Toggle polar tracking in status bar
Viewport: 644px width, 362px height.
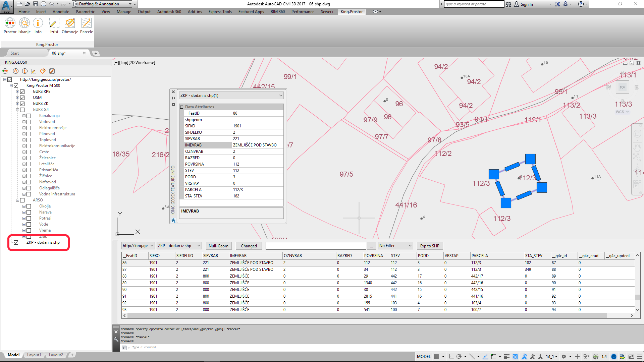coord(459,357)
